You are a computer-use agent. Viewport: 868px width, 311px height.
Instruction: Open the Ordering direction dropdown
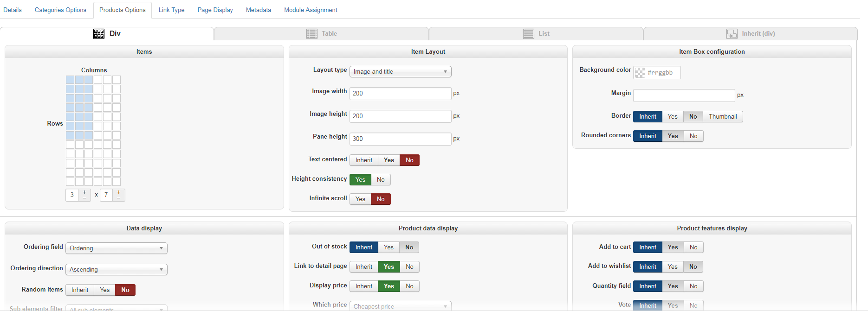point(117,270)
